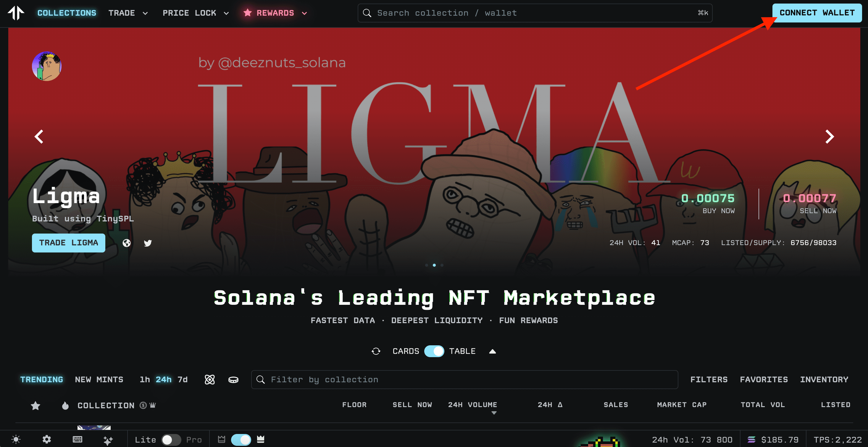Open Ligma's website via globe icon
Screen dimensions: 868x447
point(126,243)
